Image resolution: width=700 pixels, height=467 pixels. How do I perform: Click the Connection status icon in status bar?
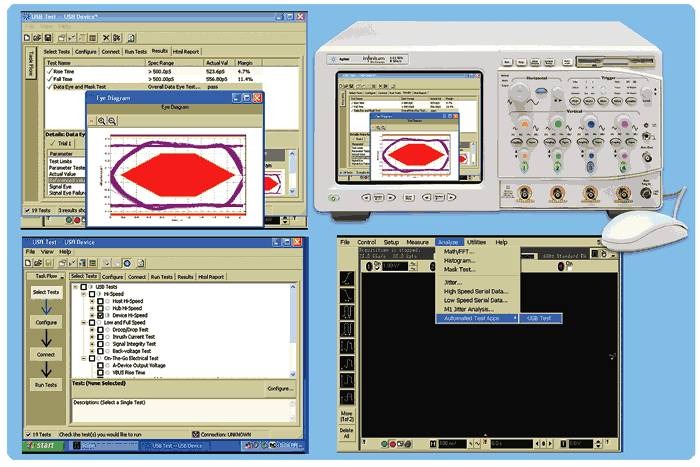pyautogui.click(x=196, y=434)
